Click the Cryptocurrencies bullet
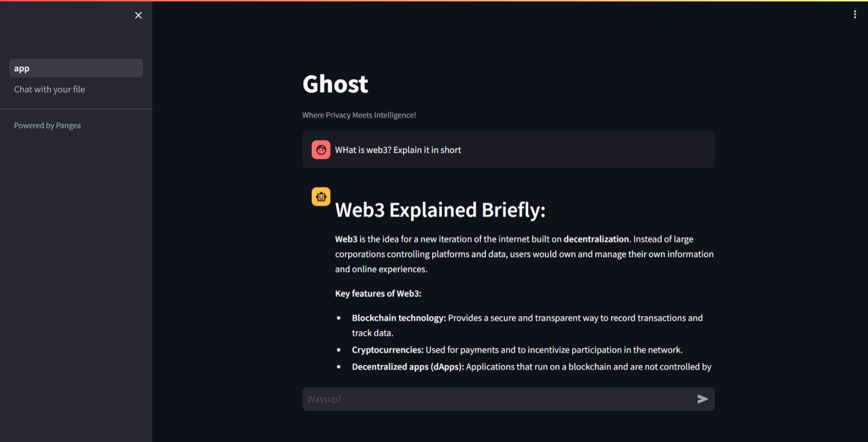The image size is (868, 442). 517,350
